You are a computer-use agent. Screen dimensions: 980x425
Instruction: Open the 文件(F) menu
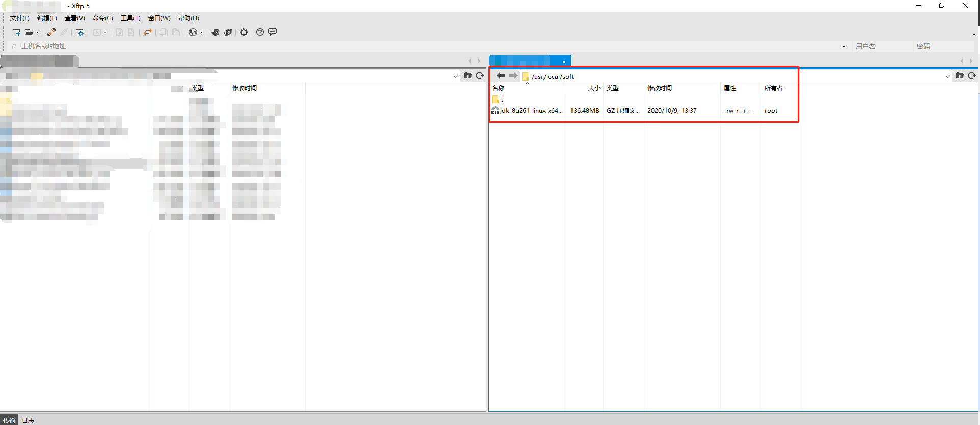[20, 18]
